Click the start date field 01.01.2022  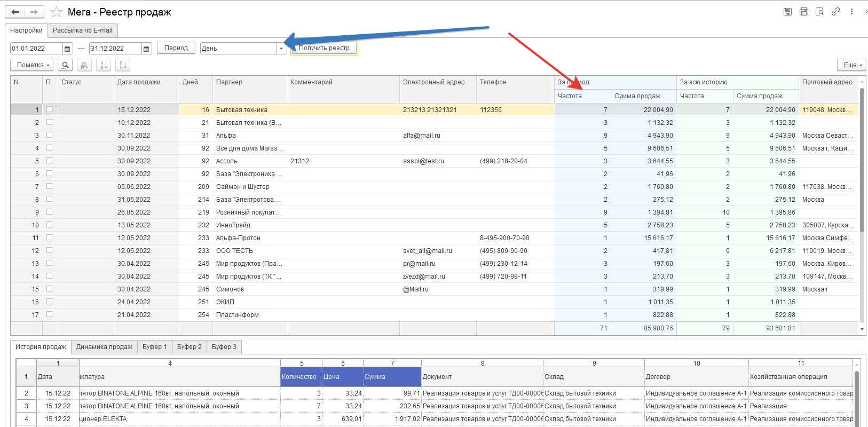pyautogui.click(x=36, y=49)
